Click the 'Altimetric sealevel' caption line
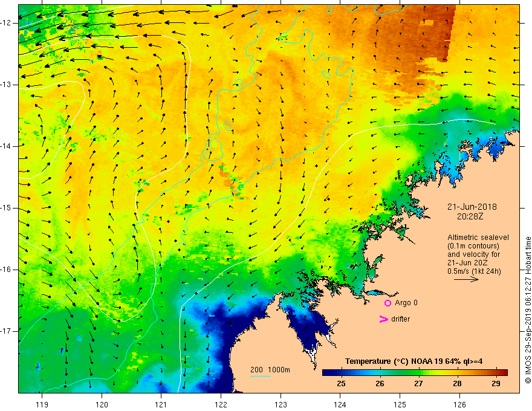The width and height of the screenshot is (532, 411). point(478,238)
